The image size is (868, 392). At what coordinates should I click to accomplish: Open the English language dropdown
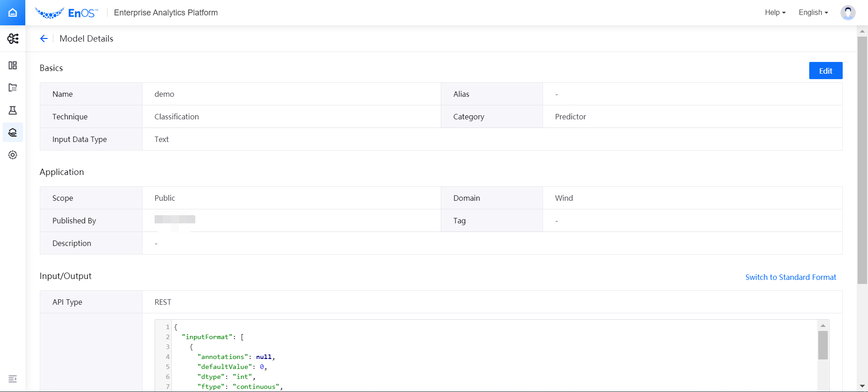813,13
